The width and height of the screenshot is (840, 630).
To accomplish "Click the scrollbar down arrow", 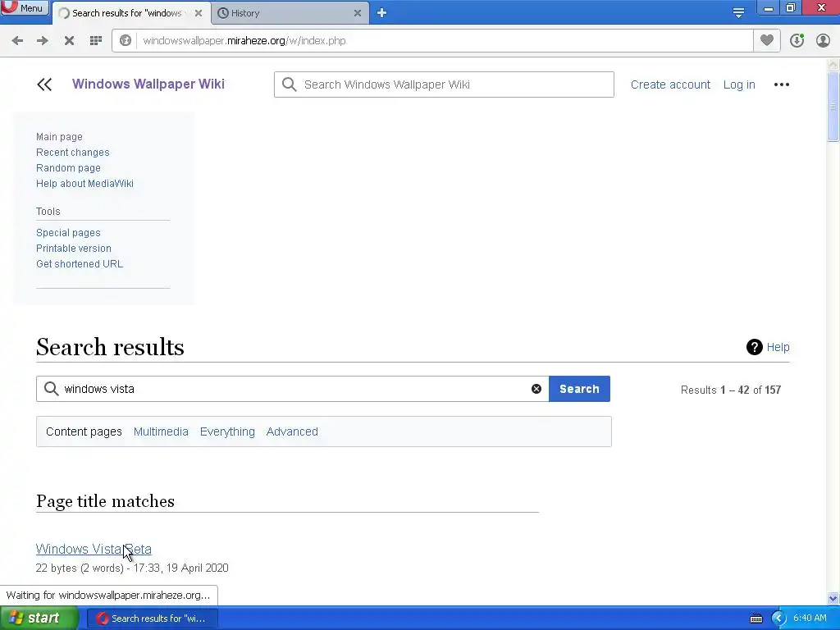I will tap(833, 598).
